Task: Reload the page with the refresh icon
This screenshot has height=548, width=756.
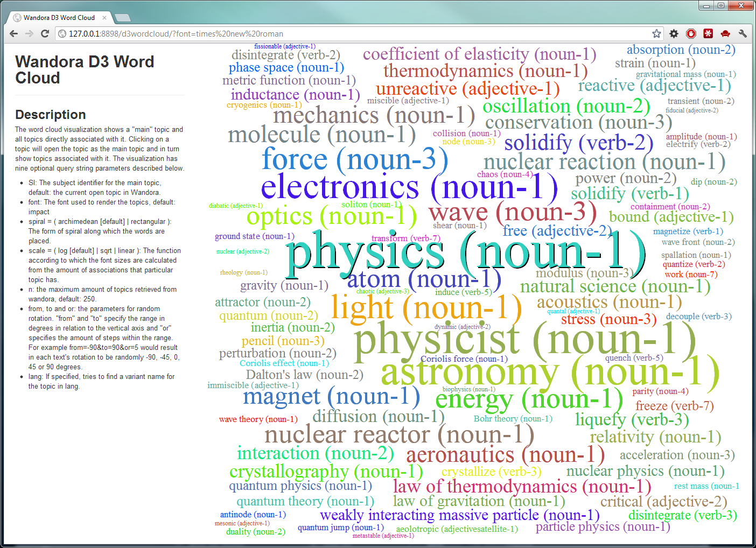Action: click(45, 33)
